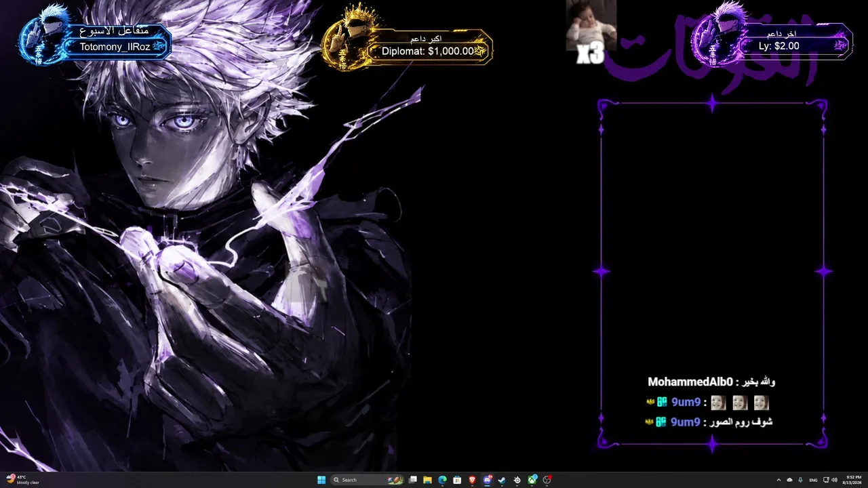Open OBS Studio from the taskbar
Image resolution: width=868 pixels, height=488 pixels.
click(547, 480)
